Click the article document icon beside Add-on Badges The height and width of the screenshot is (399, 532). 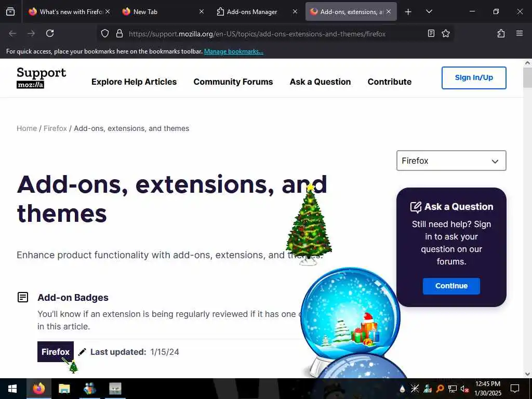coord(23,297)
